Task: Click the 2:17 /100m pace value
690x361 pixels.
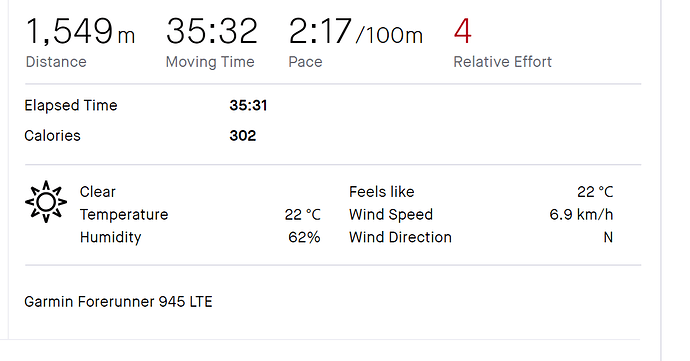Action: coord(356,32)
